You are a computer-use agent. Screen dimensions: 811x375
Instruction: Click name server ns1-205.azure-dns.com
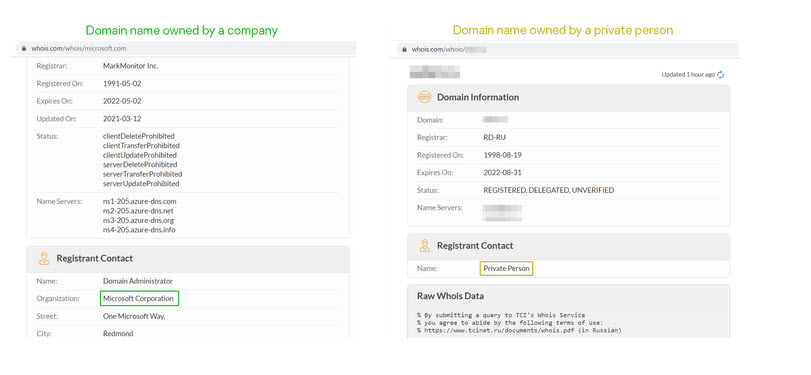coord(140,201)
